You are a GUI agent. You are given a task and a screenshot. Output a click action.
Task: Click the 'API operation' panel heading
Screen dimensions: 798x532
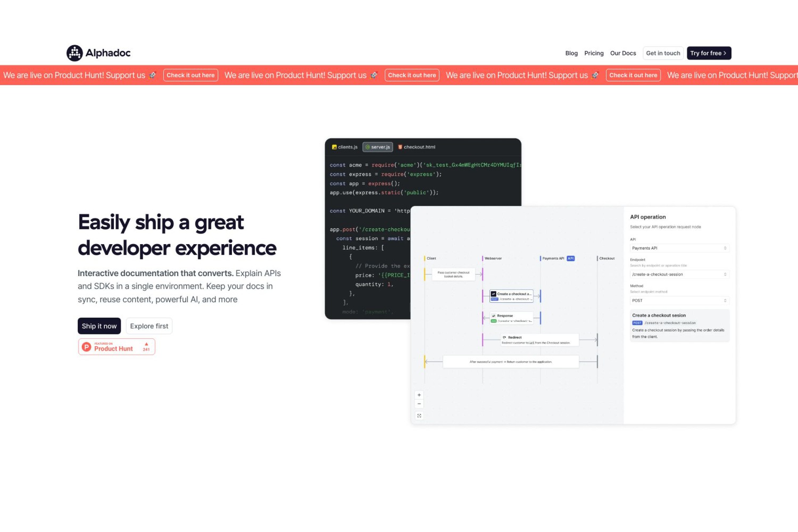click(648, 217)
